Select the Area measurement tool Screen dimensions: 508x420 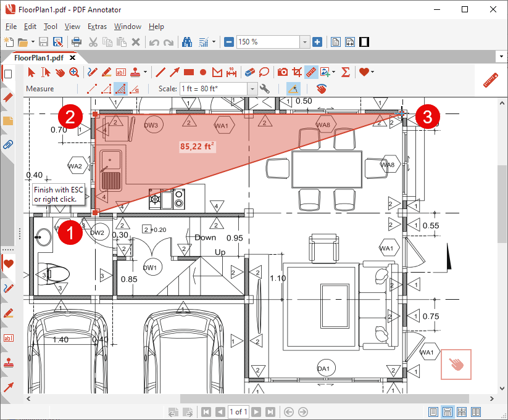[121, 89]
